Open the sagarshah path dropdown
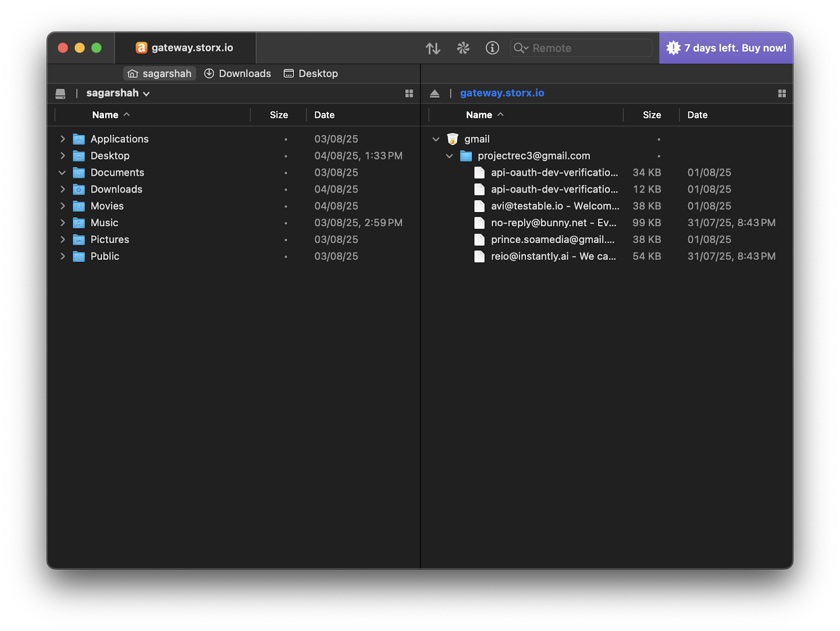 click(118, 93)
